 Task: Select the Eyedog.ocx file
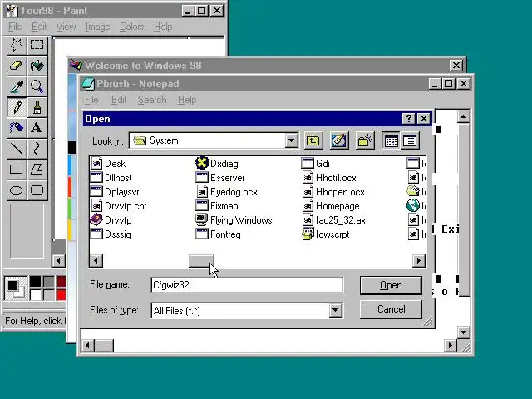click(x=227, y=192)
